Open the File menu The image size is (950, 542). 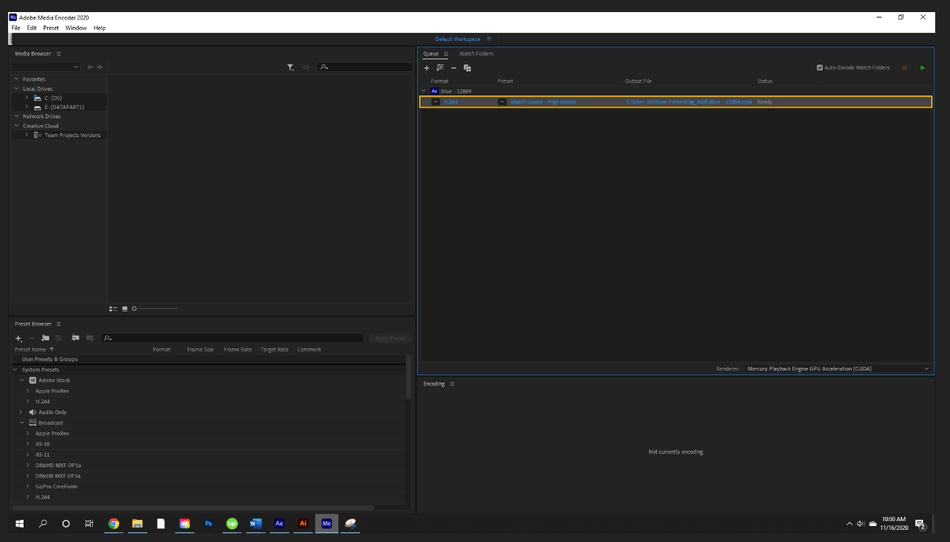click(16, 28)
